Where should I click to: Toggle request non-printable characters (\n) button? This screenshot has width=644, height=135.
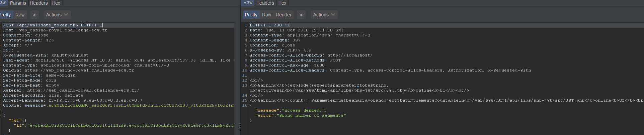34,15
